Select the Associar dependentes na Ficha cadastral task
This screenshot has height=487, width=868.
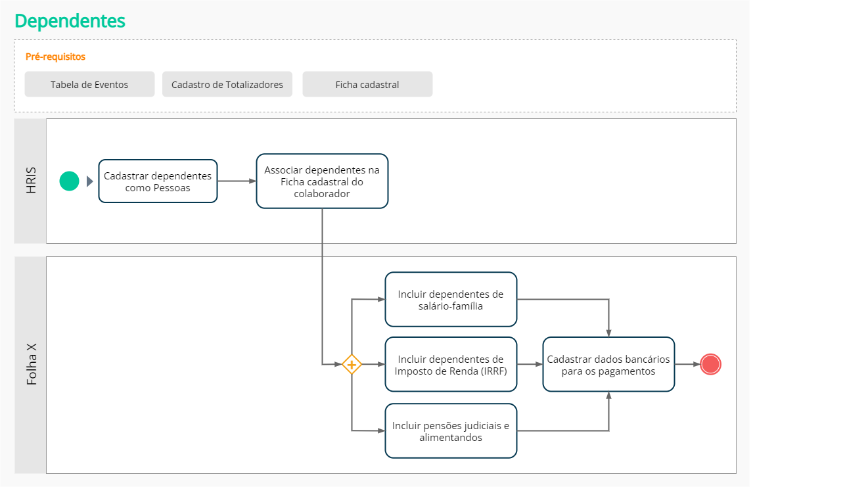[x=322, y=181]
